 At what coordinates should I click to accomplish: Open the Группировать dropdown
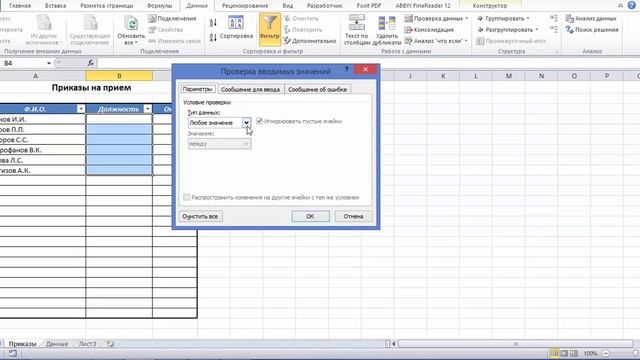[528, 18]
